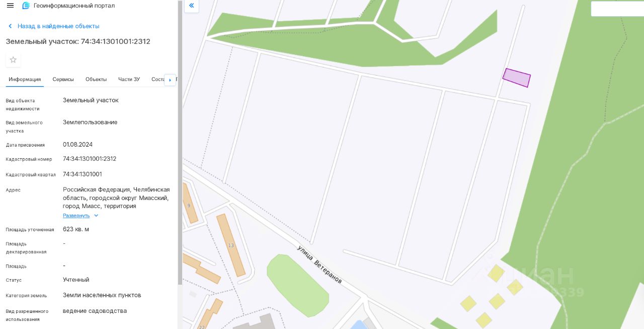Switch to the Информация tab

(25, 80)
